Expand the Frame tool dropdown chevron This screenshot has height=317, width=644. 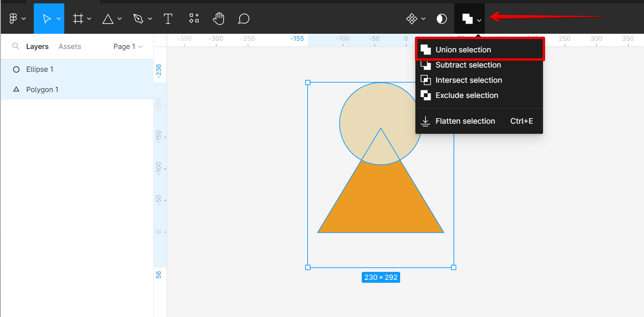pos(89,19)
